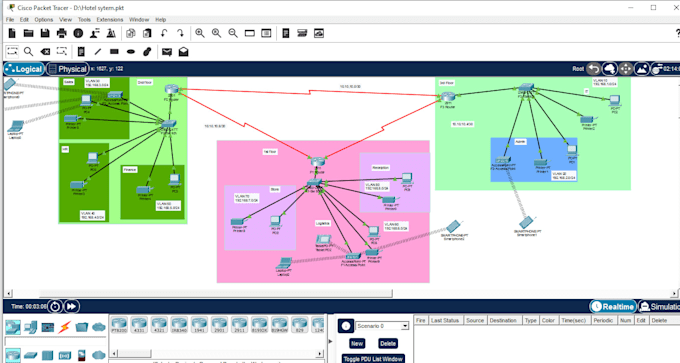Click the New scenario button

[x=357, y=343]
